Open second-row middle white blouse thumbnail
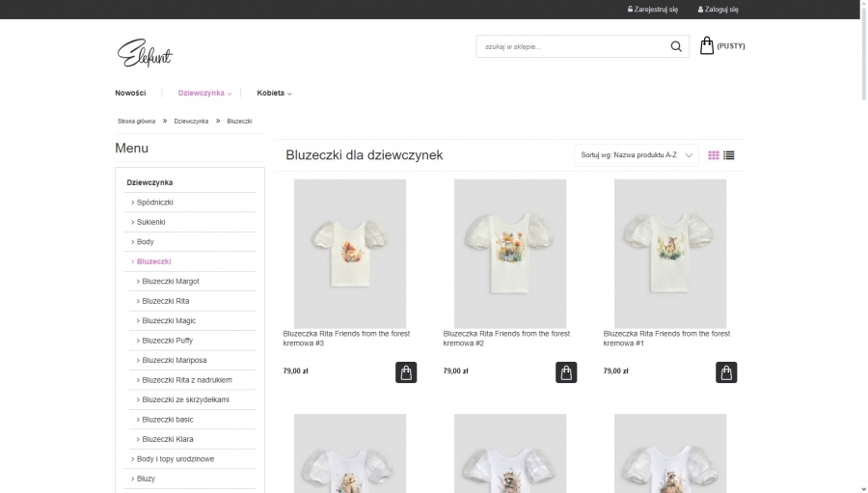 (x=510, y=453)
